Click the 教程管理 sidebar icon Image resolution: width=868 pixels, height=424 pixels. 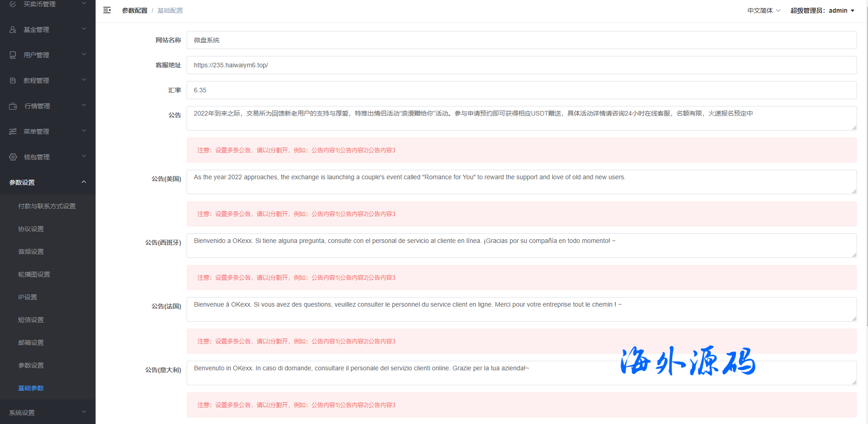(x=13, y=81)
